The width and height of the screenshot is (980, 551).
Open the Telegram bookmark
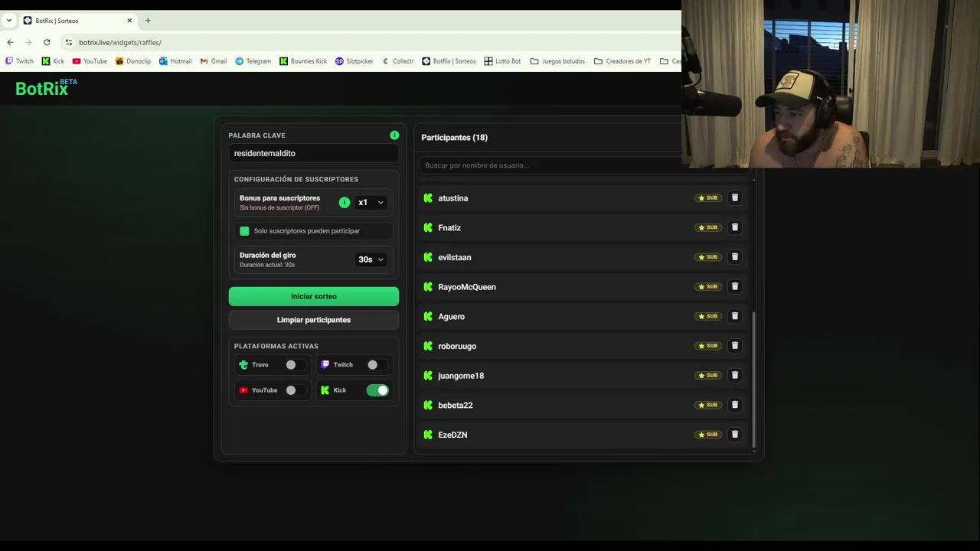point(253,61)
